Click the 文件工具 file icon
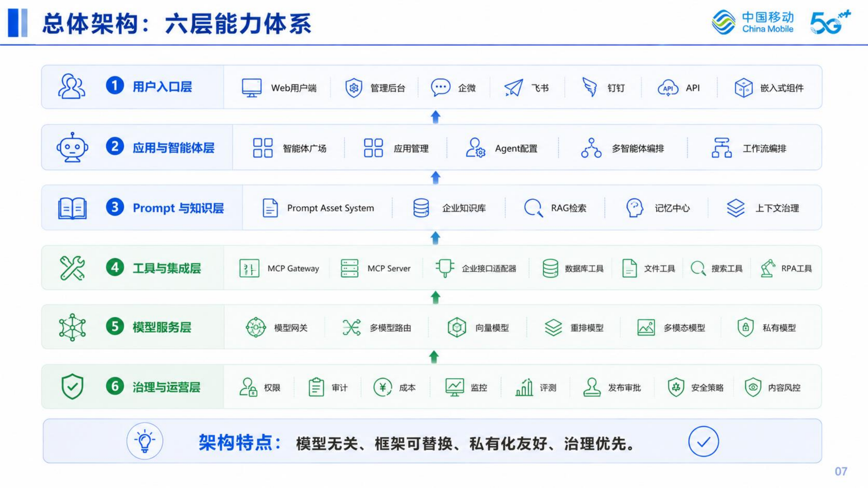This screenshot has height=488, width=868. (629, 268)
